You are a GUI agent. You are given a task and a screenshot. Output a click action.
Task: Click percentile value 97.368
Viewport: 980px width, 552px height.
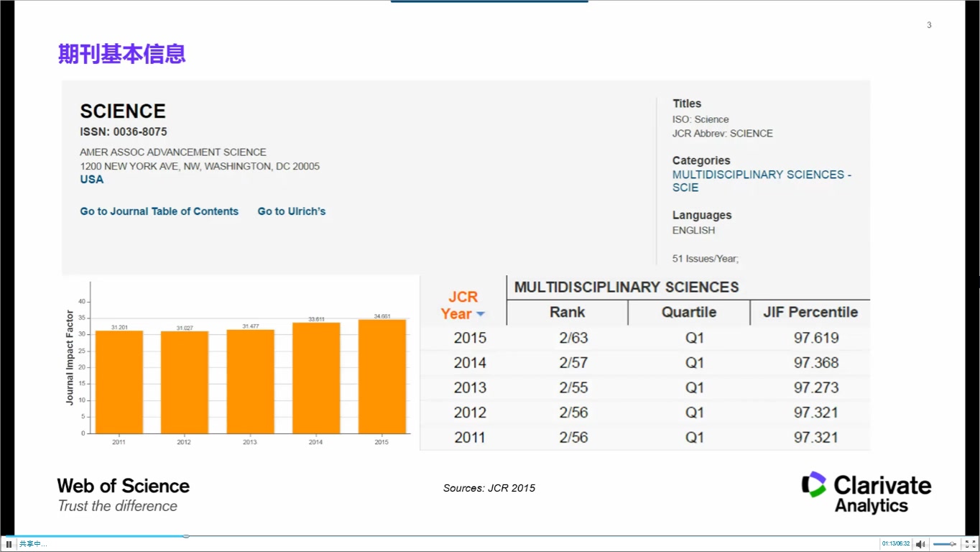[x=816, y=363]
